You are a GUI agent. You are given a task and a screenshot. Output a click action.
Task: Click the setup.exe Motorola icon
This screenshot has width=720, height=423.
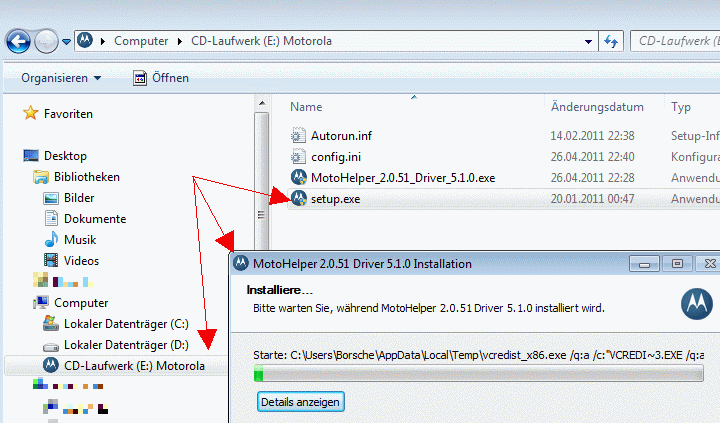pyautogui.click(x=298, y=198)
